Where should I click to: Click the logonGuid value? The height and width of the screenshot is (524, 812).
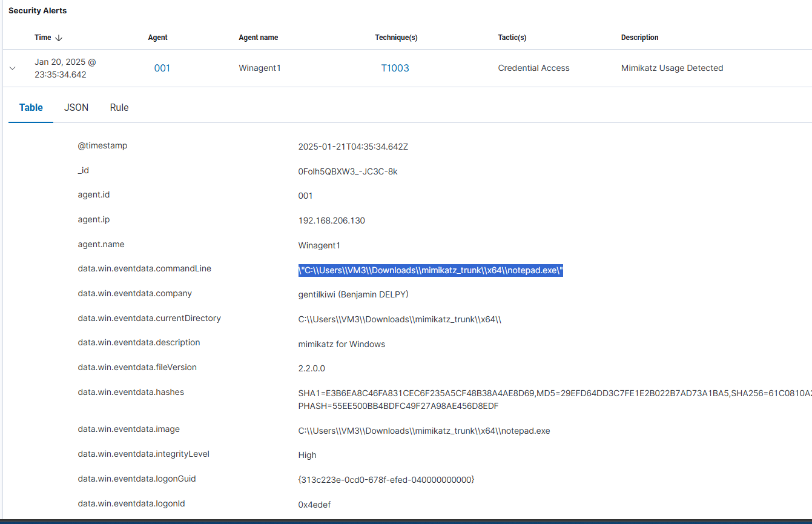(386, 480)
